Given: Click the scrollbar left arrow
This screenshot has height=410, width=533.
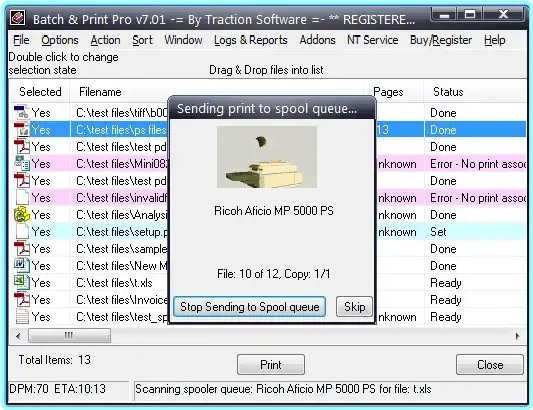Looking at the screenshot, I should point(18,336).
